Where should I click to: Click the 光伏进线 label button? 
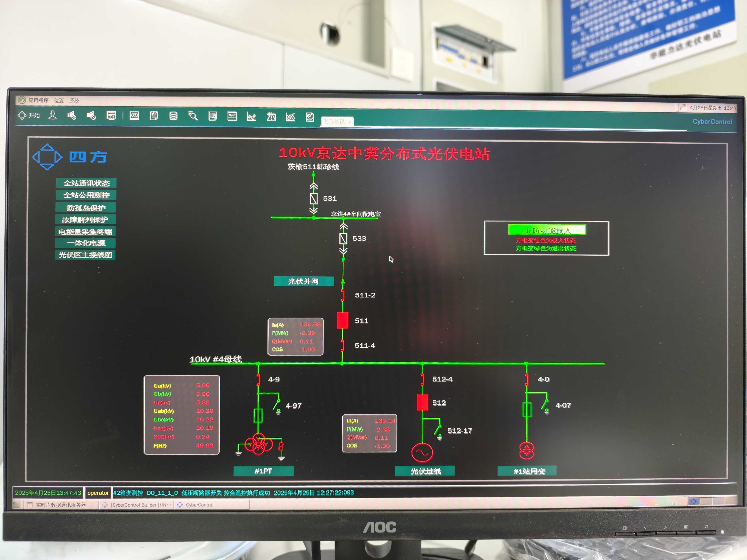pyautogui.click(x=425, y=471)
